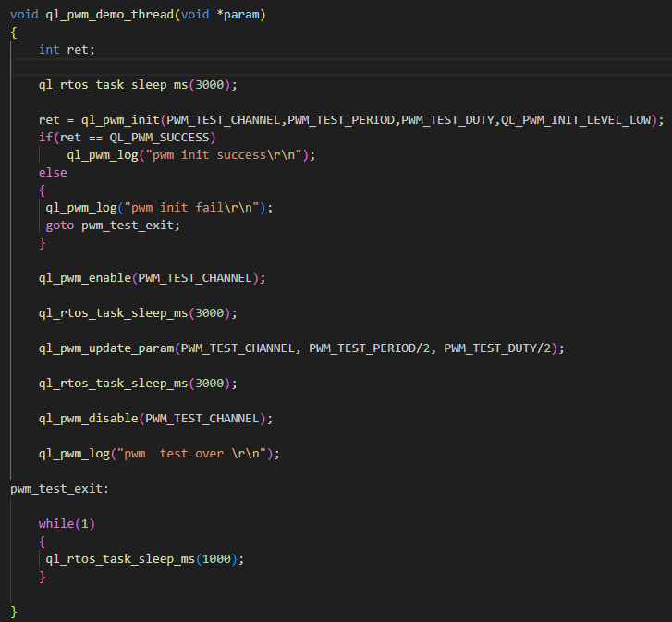The width and height of the screenshot is (672, 622).
Task: Click the else keyword
Action: point(53,173)
